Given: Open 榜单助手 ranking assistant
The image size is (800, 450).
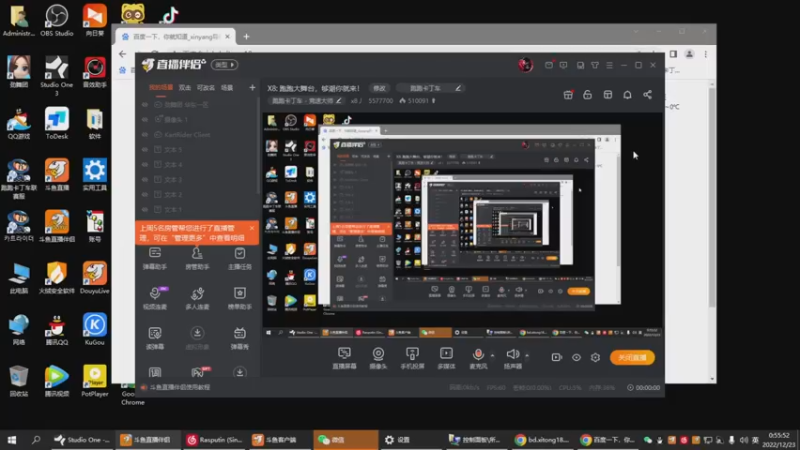Looking at the screenshot, I should [x=239, y=298].
